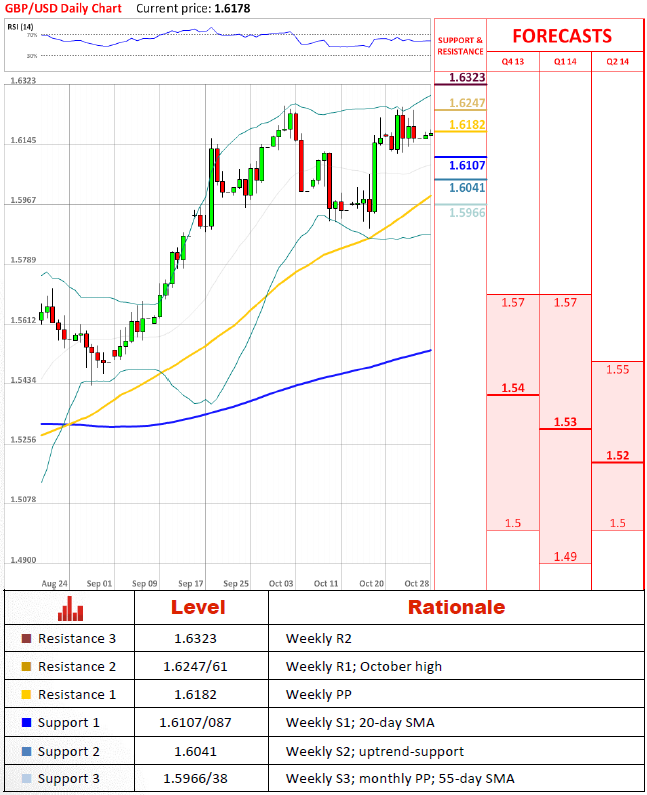Click the Oct 28 date axis label

tap(417, 584)
